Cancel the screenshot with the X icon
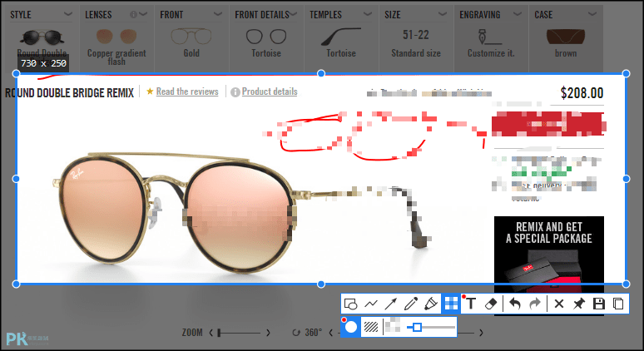This screenshot has height=351, width=644. (558, 304)
